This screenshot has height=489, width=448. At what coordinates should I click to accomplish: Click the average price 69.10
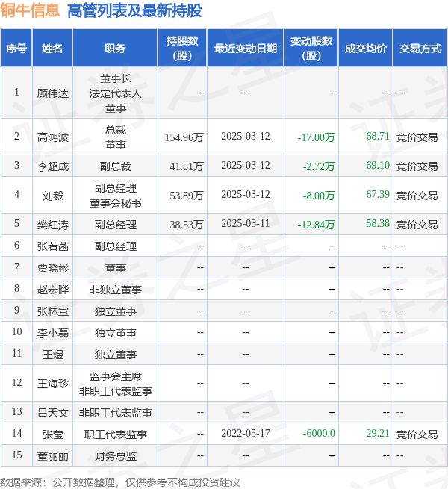click(378, 165)
